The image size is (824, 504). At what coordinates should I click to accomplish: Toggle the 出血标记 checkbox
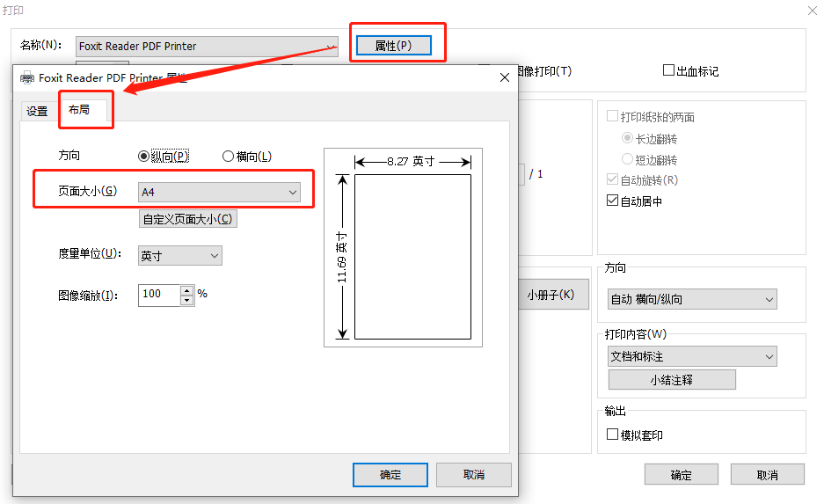pos(668,69)
